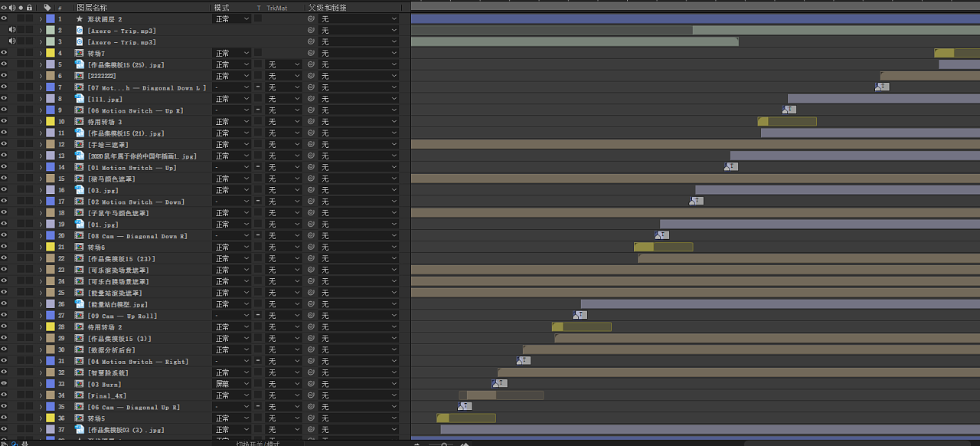Click the star shape icon of 形状图层 2
The image size is (980, 446).
coord(80,19)
